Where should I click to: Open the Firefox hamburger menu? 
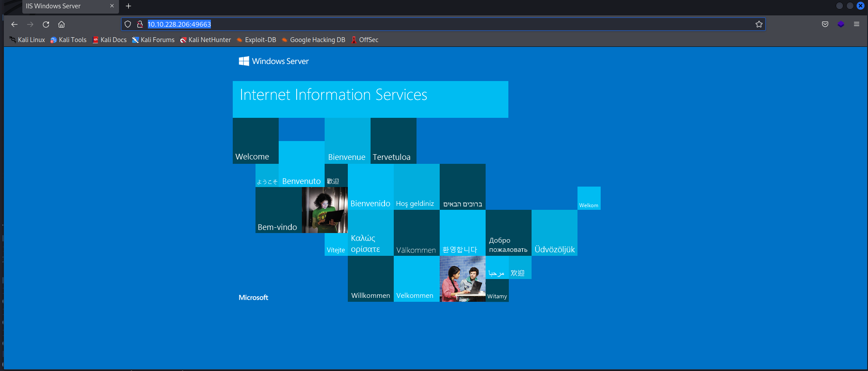[857, 25]
